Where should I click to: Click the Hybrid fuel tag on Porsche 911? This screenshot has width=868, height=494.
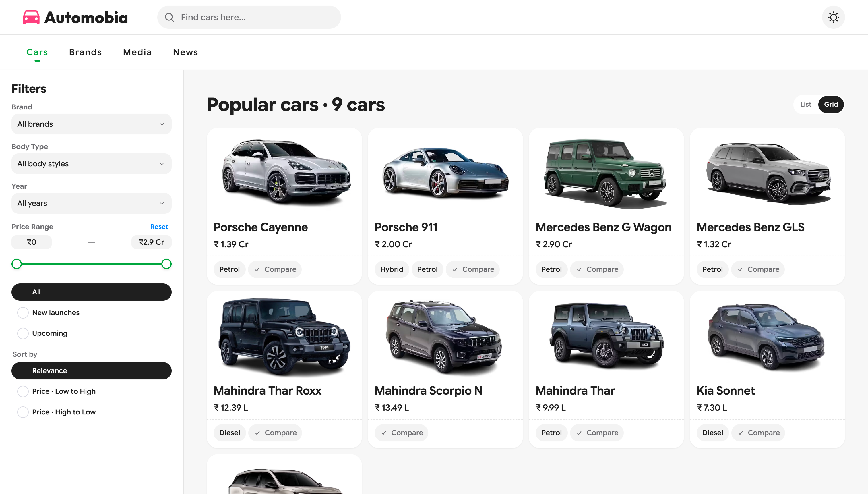tap(392, 269)
